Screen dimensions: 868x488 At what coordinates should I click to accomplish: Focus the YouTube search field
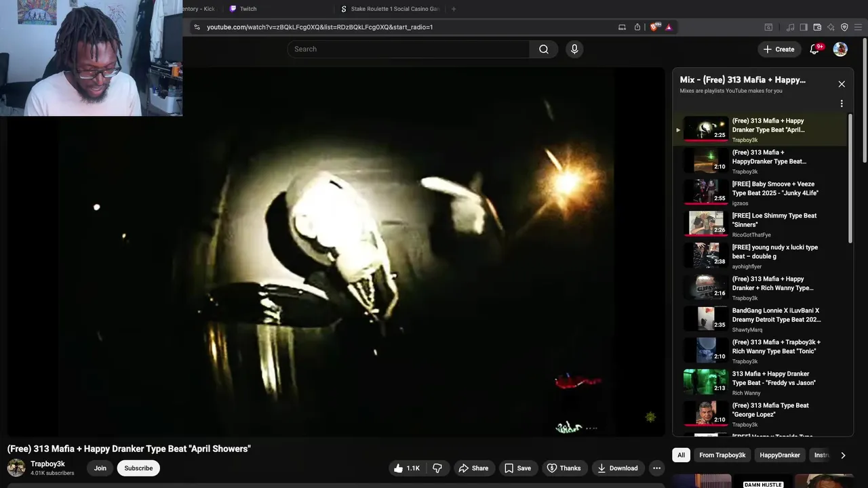408,49
